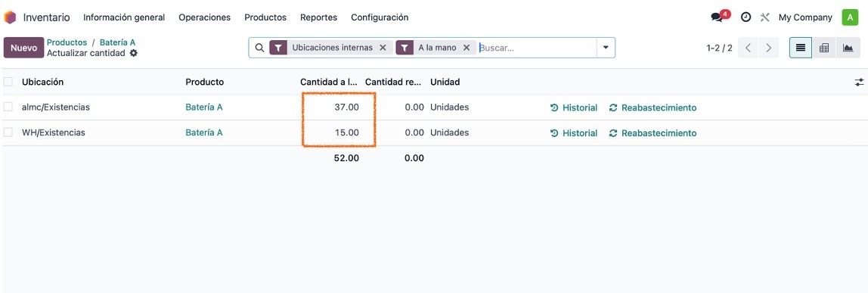Click the Historial button in almc/Existencias row
The width and height of the screenshot is (868, 293).
[x=573, y=108]
